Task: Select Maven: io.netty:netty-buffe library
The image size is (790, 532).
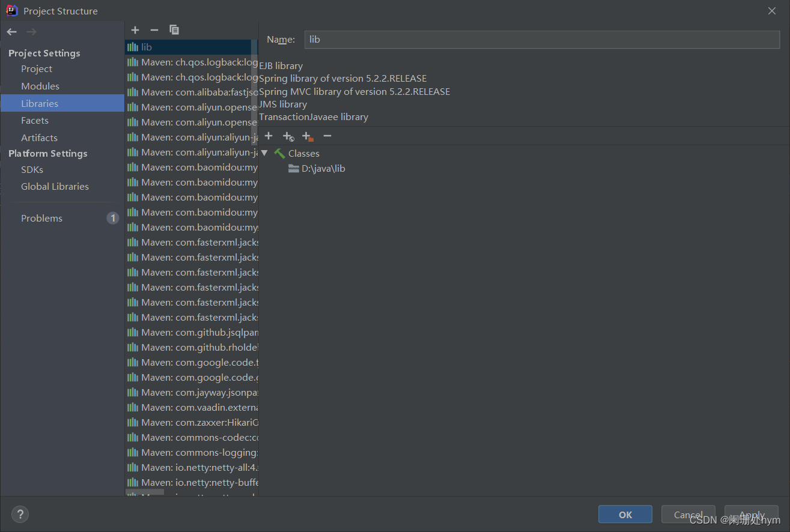Action: tap(192, 483)
